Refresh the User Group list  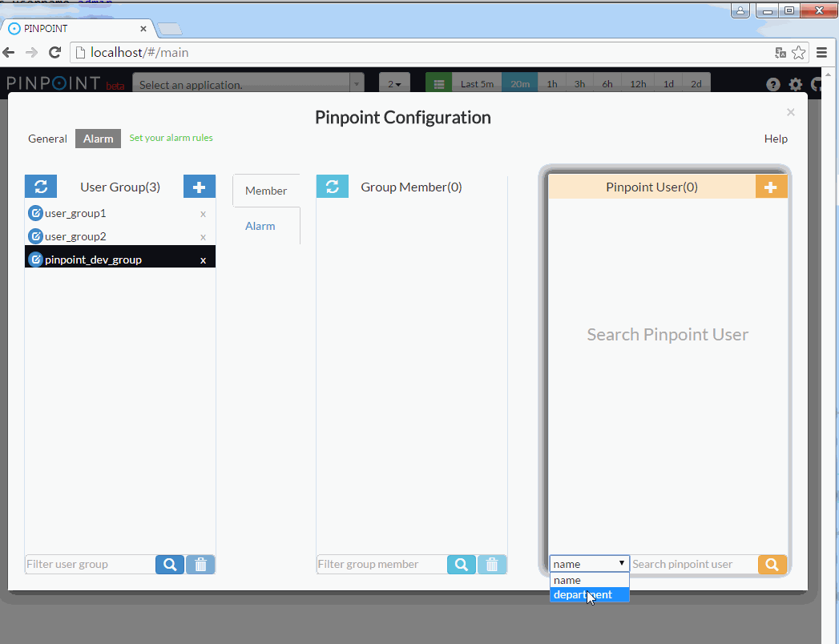click(x=41, y=187)
